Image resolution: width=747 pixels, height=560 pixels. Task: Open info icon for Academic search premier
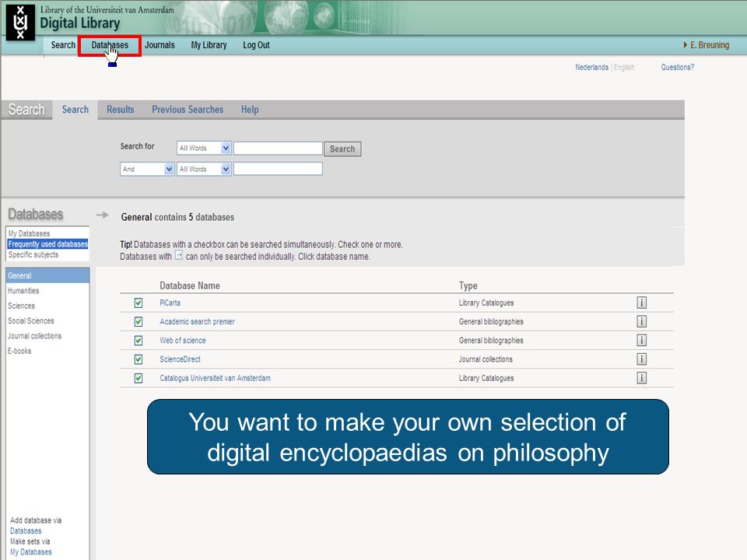[641, 321]
